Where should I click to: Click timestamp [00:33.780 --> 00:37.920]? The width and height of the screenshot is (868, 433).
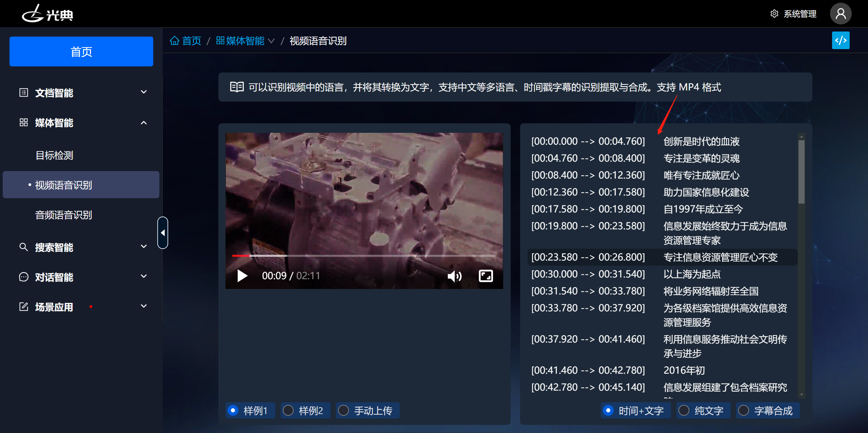588,308
